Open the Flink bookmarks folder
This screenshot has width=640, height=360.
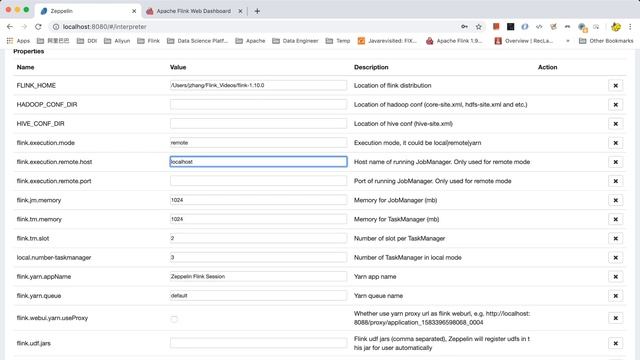click(x=149, y=41)
